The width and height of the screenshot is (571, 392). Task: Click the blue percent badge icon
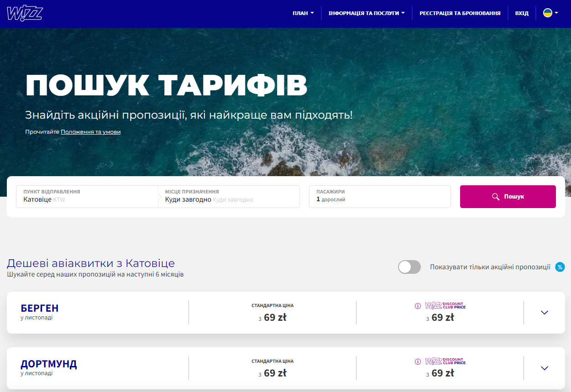[560, 267]
